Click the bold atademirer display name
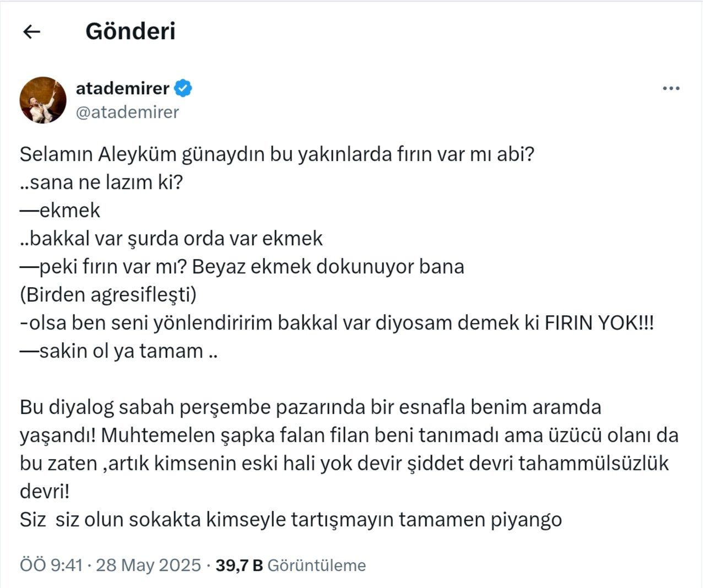This screenshot has height=588, width=703. [x=122, y=88]
